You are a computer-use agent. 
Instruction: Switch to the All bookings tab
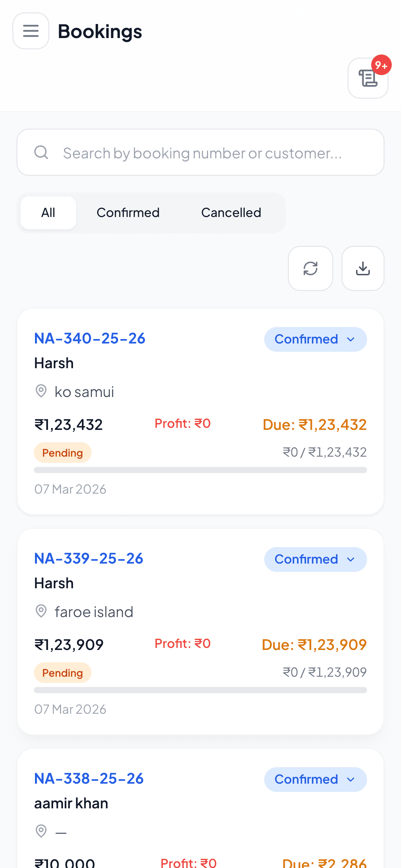48,213
